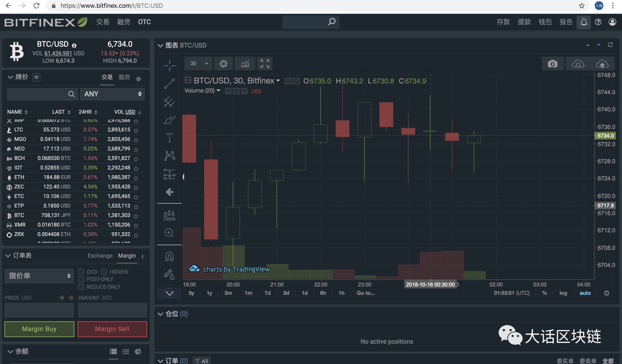Open the order type dropdown
The height and width of the screenshot is (364, 622).
39,276
